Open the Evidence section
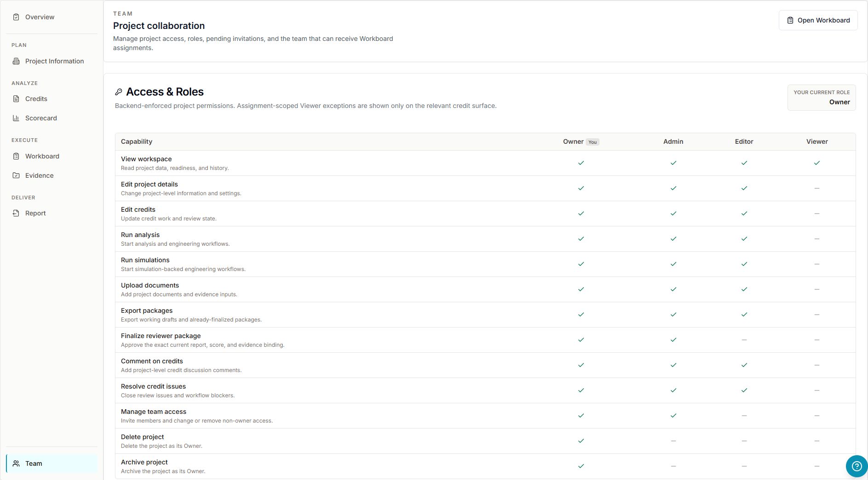The image size is (868, 480). coord(52,175)
